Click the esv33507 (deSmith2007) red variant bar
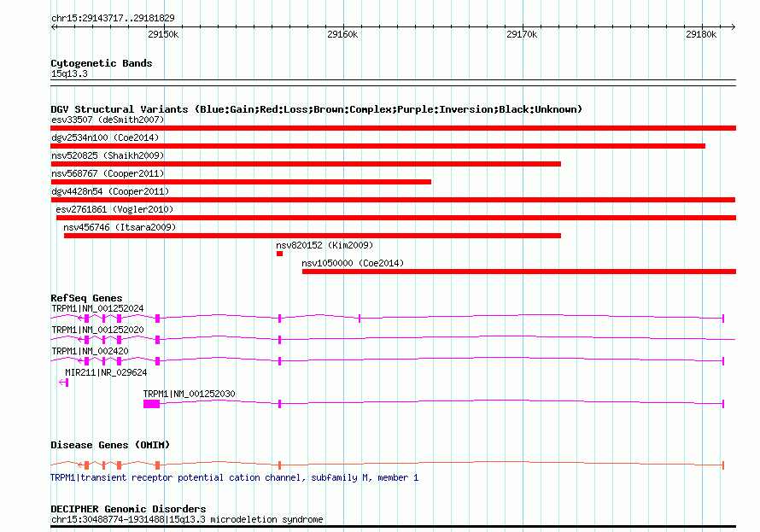Image resolution: width=760 pixels, height=532 pixels. [x=393, y=128]
